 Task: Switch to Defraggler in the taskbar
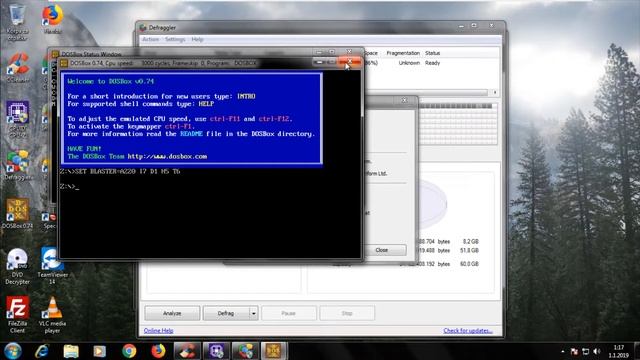245,351
